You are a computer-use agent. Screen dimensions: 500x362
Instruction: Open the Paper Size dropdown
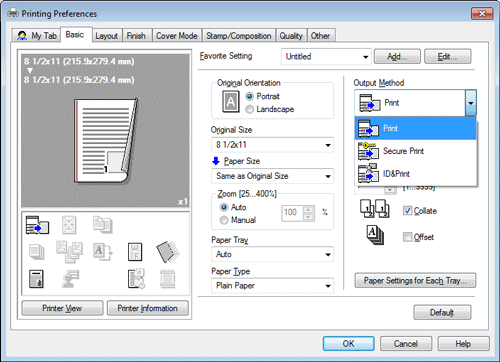click(x=272, y=176)
